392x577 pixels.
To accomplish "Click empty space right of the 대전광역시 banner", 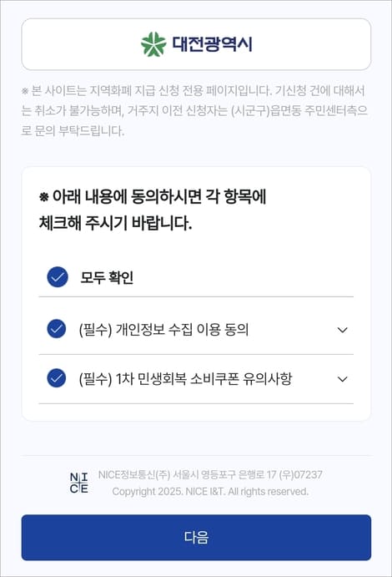I will tap(312, 44).
